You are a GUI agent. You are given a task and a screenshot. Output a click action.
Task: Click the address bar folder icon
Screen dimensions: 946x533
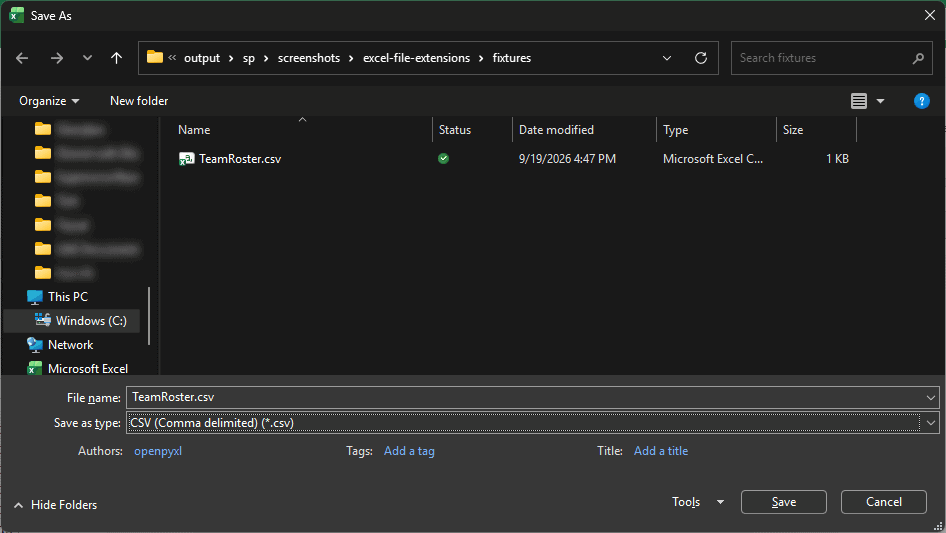(x=155, y=57)
